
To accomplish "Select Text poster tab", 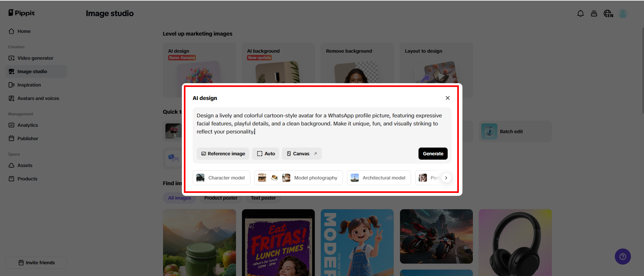I will (263, 198).
